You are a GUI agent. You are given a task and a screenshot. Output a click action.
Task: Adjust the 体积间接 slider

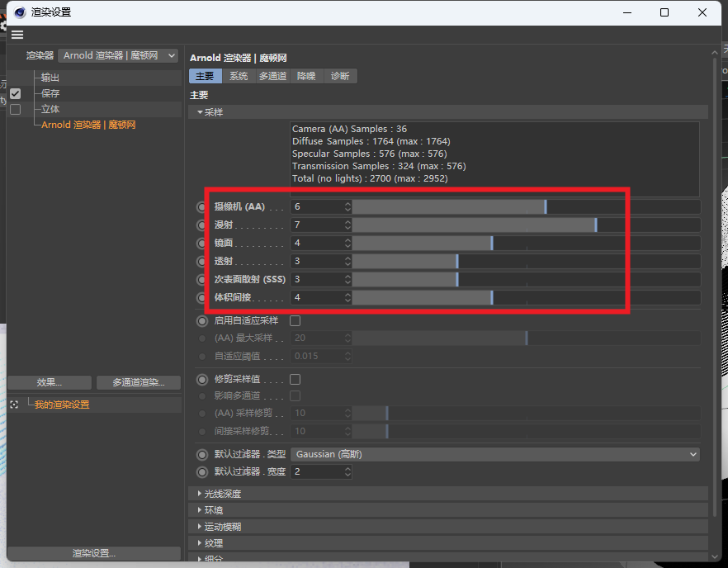point(526,298)
